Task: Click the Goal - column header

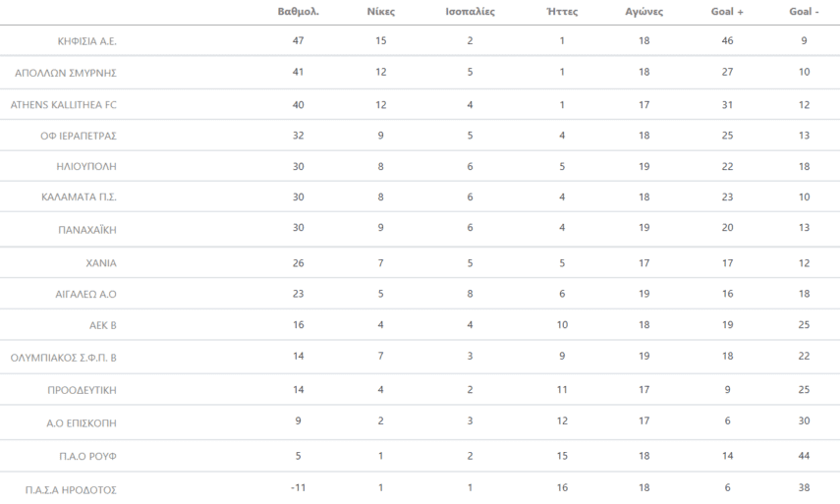Action: [x=803, y=12]
